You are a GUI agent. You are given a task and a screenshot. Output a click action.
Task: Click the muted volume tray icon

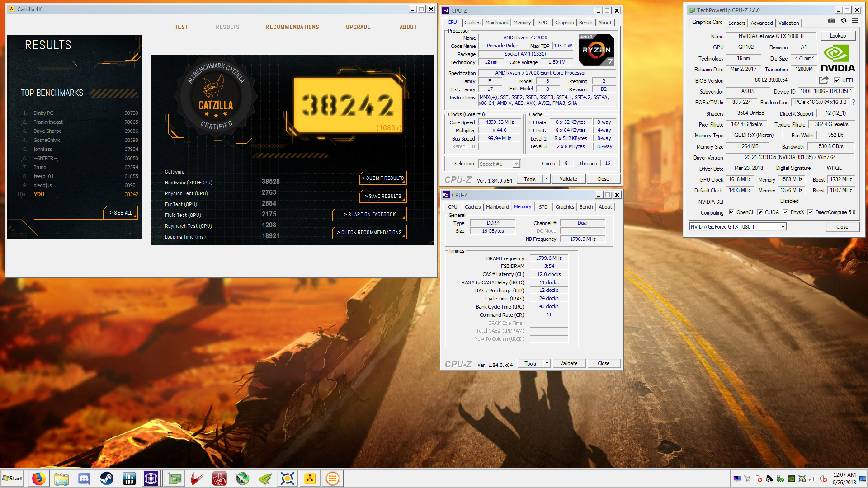[x=824, y=479]
